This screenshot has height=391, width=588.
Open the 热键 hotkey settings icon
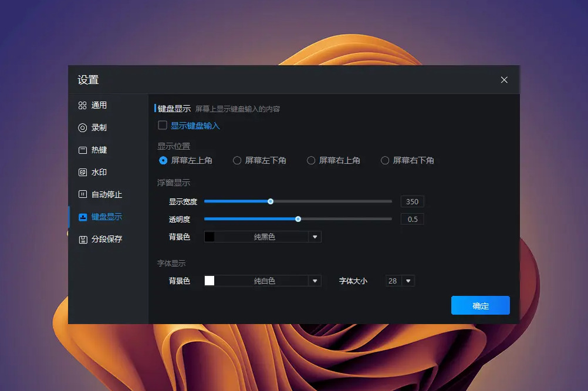[x=83, y=150]
